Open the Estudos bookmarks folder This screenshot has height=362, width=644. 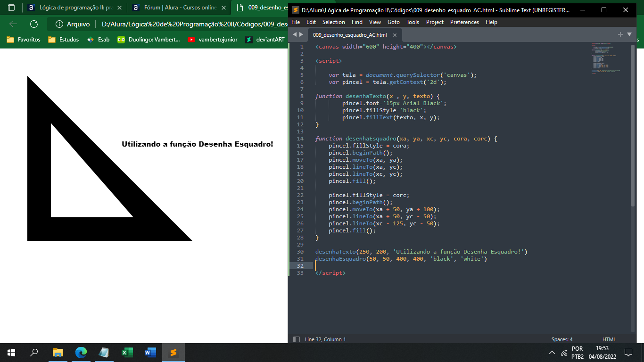pyautogui.click(x=63, y=40)
